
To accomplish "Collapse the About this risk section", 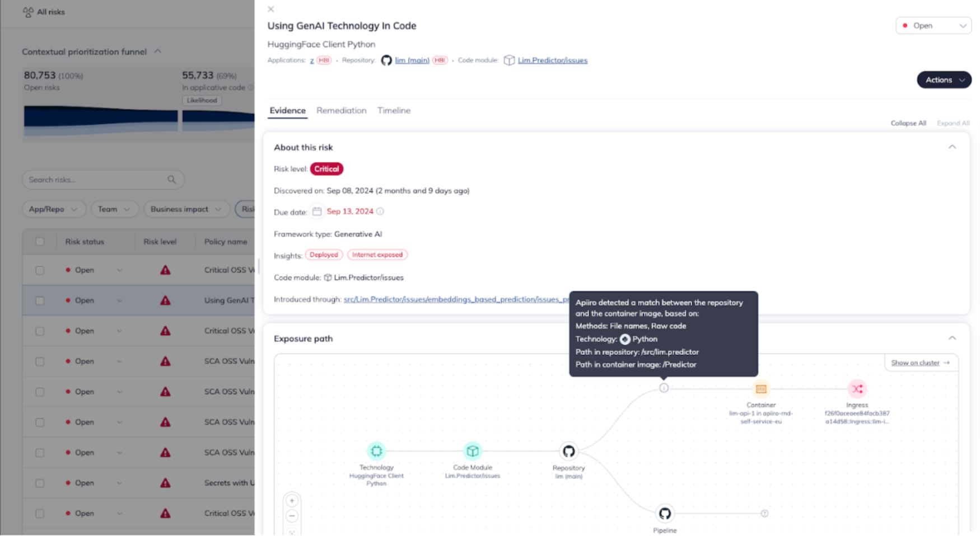I will coord(952,147).
